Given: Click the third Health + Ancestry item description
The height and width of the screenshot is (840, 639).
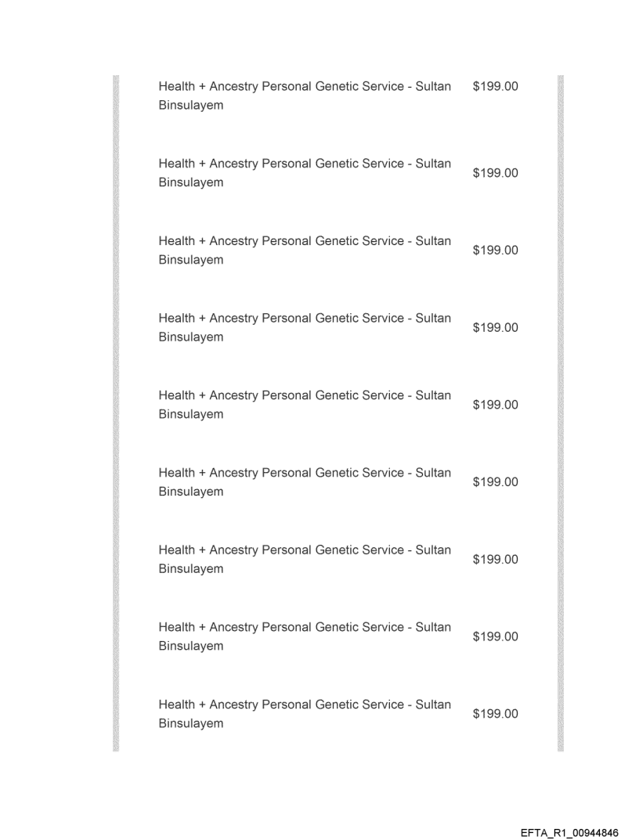Looking at the screenshot, I should [x=305, y=251].
